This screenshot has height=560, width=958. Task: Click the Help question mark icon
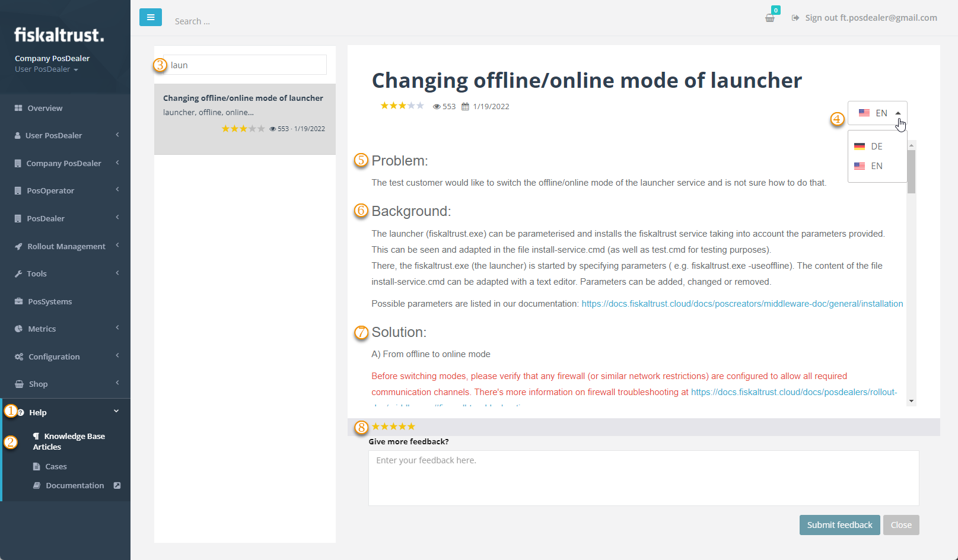point(21,412)
